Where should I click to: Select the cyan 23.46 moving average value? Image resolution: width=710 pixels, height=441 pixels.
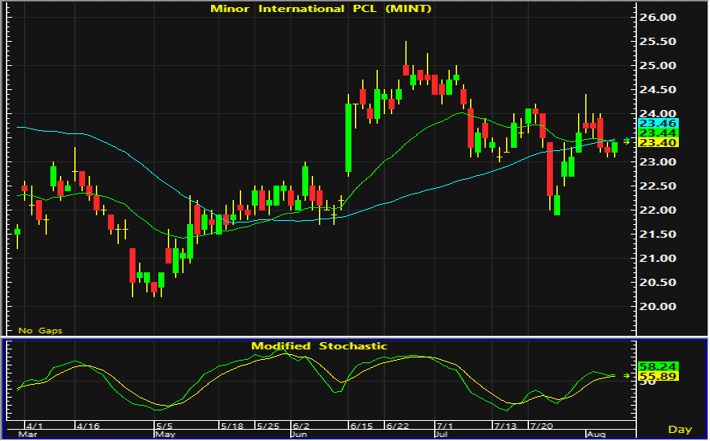(658, 124)
